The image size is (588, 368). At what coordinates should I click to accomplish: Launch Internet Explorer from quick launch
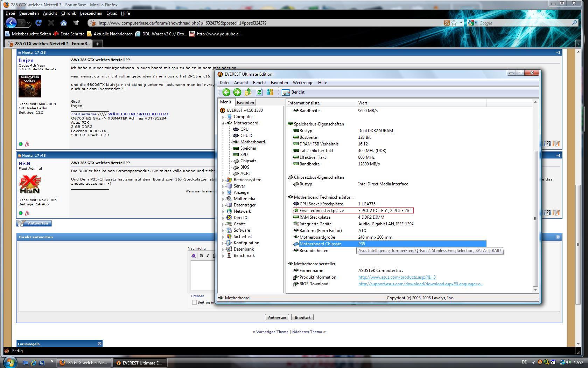(x=34, y=363)
